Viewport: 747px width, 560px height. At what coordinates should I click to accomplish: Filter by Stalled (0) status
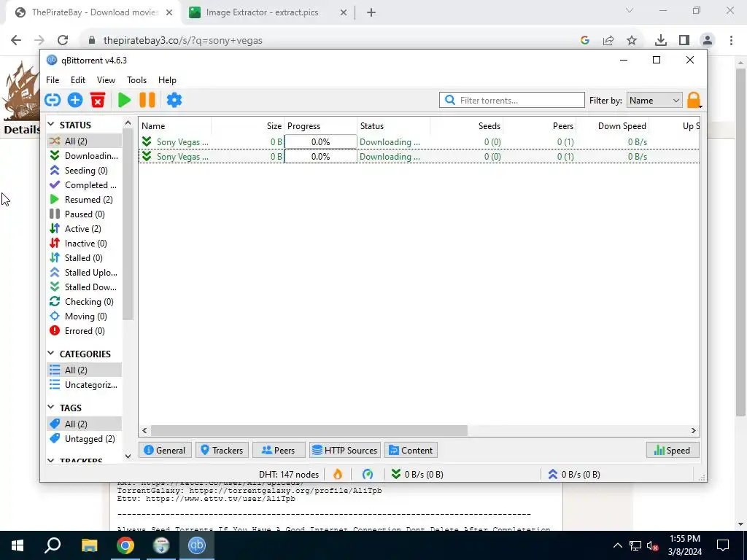click(85, 258)
